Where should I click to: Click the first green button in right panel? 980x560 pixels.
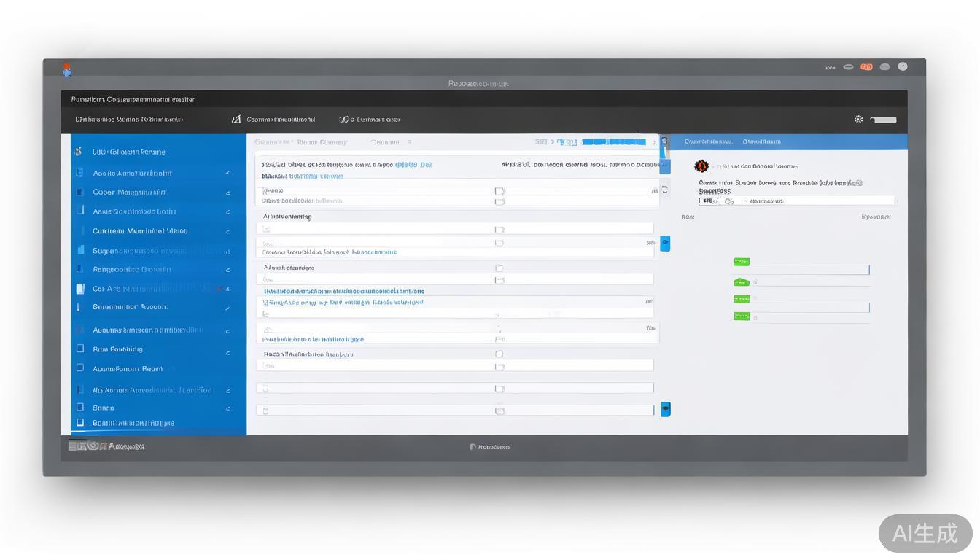pos(742,262)
